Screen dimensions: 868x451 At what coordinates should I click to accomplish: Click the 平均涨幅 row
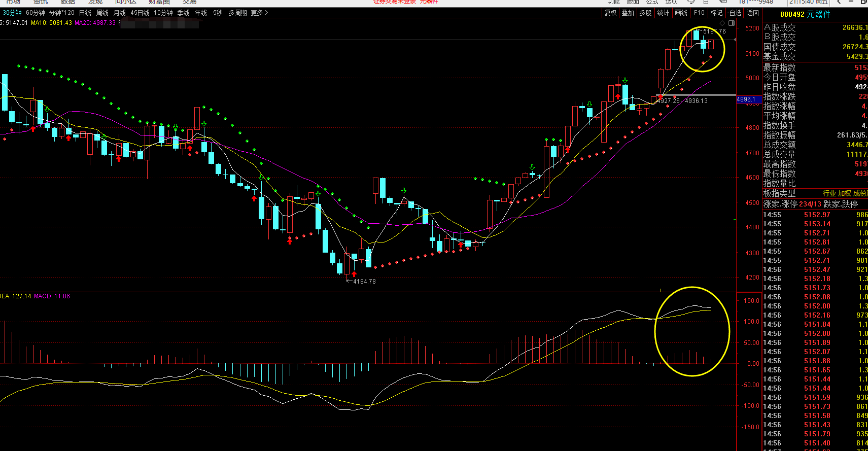pos(815,116)
